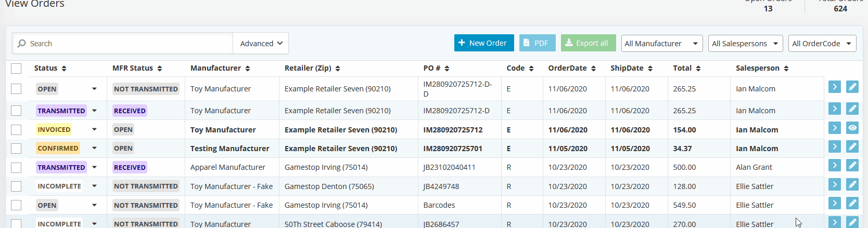
Task: Open status dropdown for order IM280920725712-D
Action: (x=94, y=111)
